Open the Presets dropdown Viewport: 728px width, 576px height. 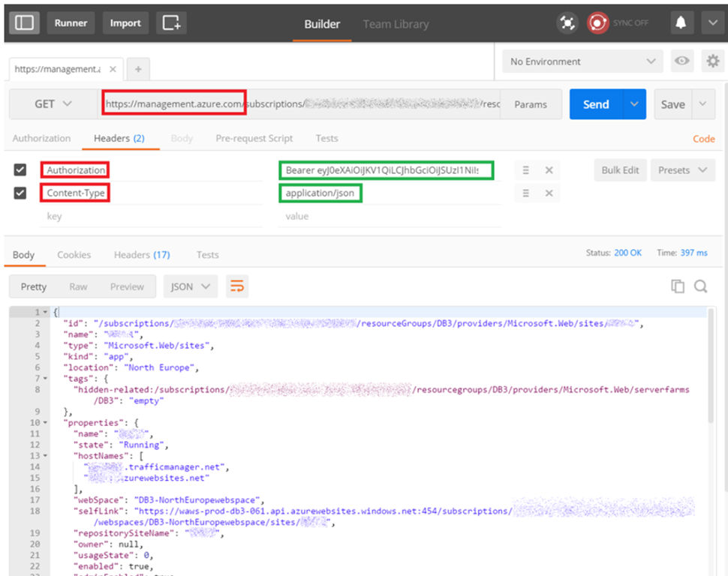[x=682, y=170]
